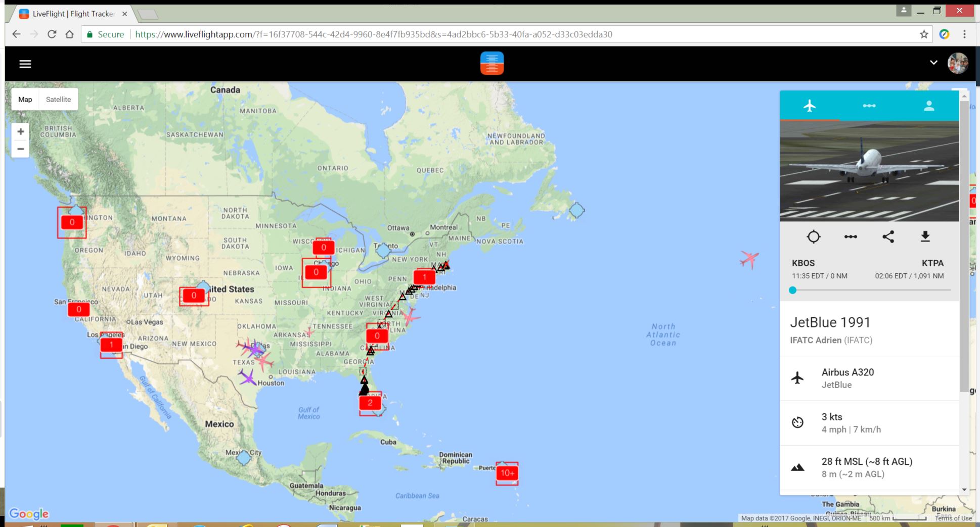Viewport: 980px width, 527px height.
Task: Center map on aircraft with crosshair icon
Action: [813, 236]
